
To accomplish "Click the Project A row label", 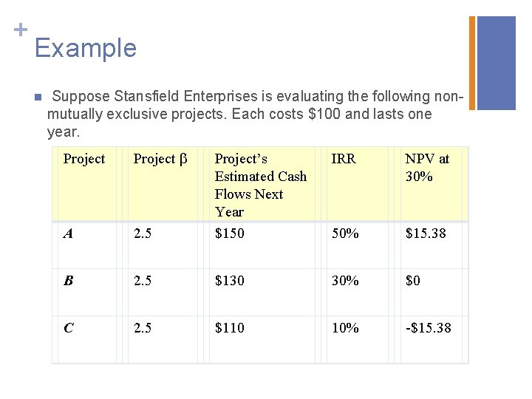I will pos(68,233).
